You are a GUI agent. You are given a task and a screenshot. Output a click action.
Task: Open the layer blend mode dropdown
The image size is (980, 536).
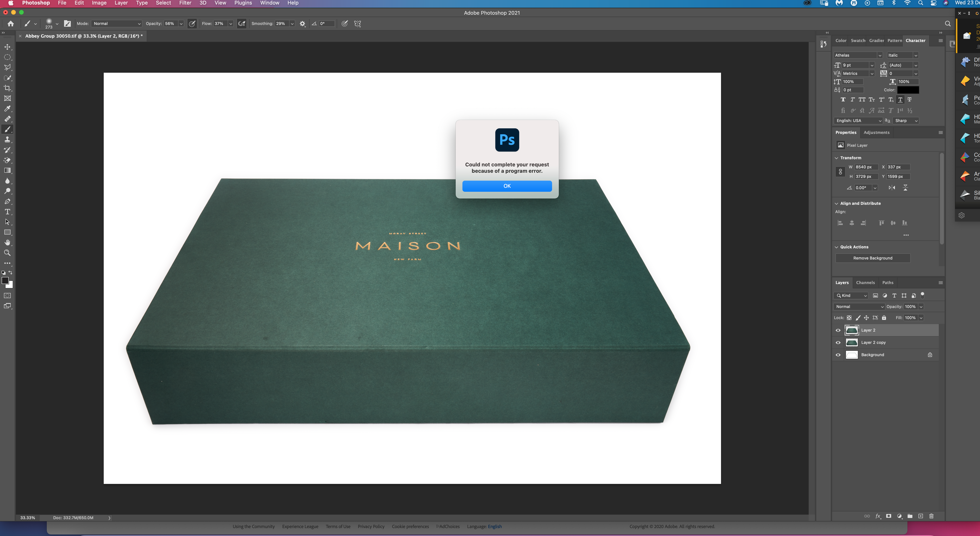tap(859, 306)
